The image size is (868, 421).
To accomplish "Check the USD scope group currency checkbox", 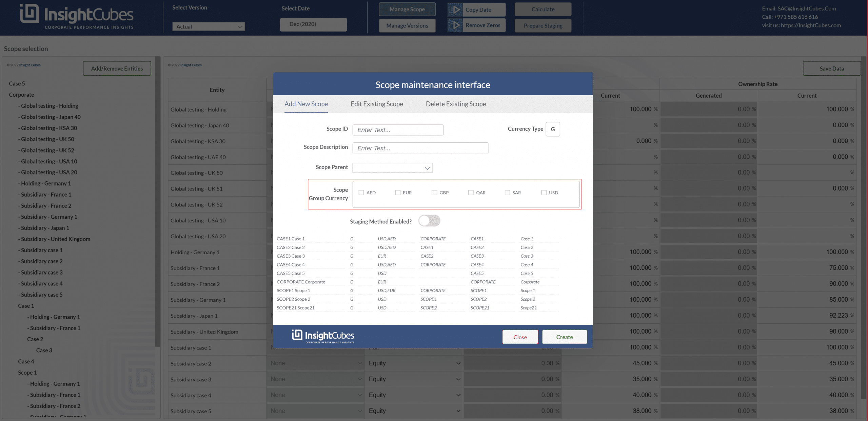I will (544, 192).
